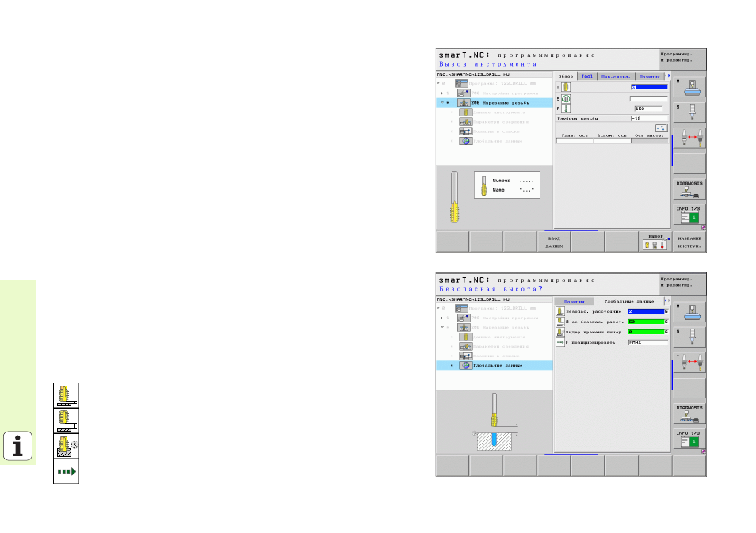Collapse program row 0 in Безопасная высота tree
The image size is (756, 533).
438,308
